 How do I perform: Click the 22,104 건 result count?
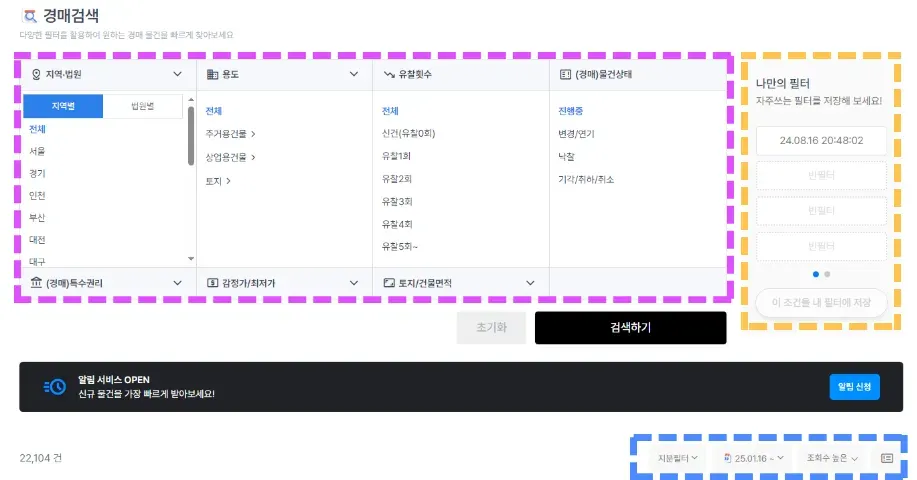40,458
